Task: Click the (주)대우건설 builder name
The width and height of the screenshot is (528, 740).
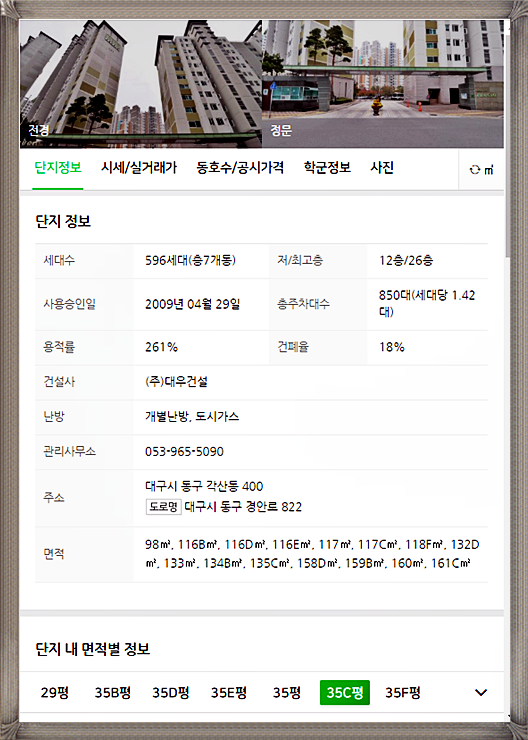Action: tap(176, 382)
